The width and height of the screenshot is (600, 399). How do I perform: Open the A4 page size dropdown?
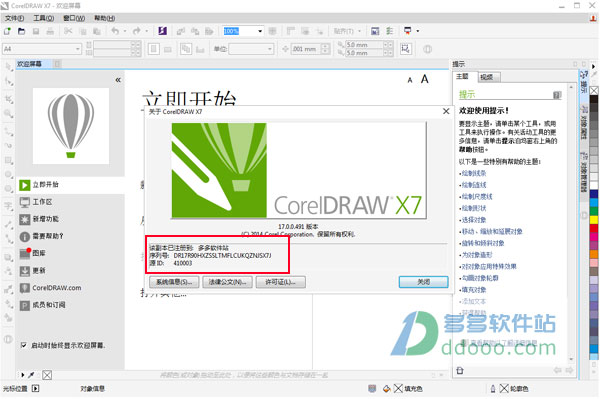click(78, 49)
